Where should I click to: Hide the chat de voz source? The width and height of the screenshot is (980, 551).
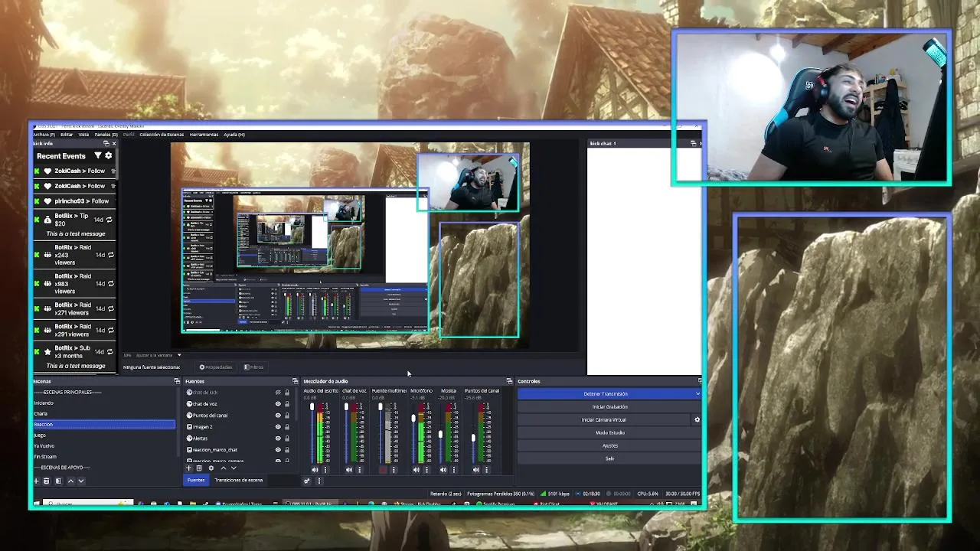(x=278, y=404)
